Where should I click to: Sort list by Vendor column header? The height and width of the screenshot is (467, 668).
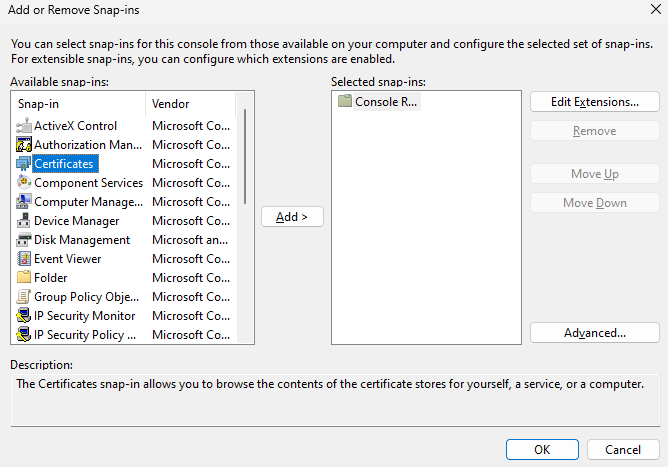tap(190, 104)
